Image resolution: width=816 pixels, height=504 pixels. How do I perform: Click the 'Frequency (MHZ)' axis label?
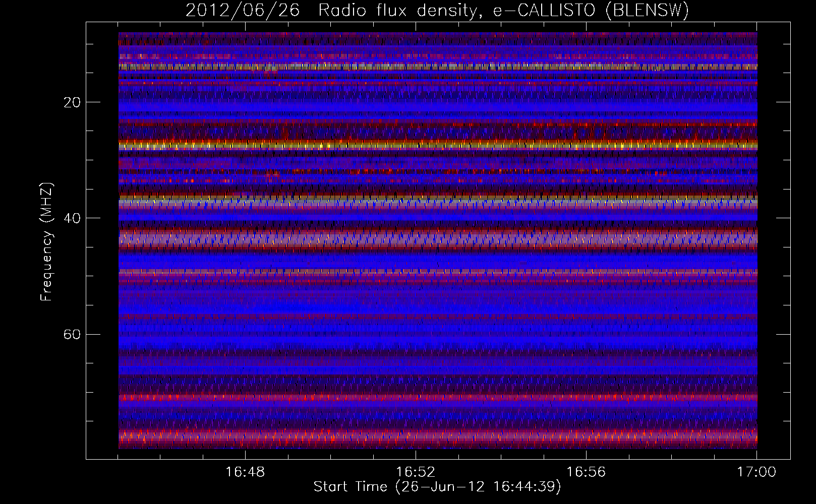point(46,242)
